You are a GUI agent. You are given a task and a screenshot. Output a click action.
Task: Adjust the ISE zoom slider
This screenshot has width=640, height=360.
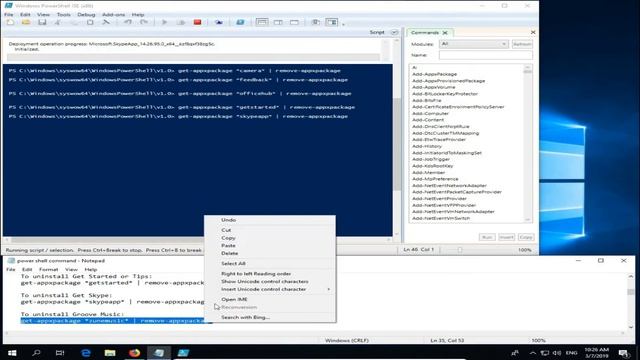460,250
